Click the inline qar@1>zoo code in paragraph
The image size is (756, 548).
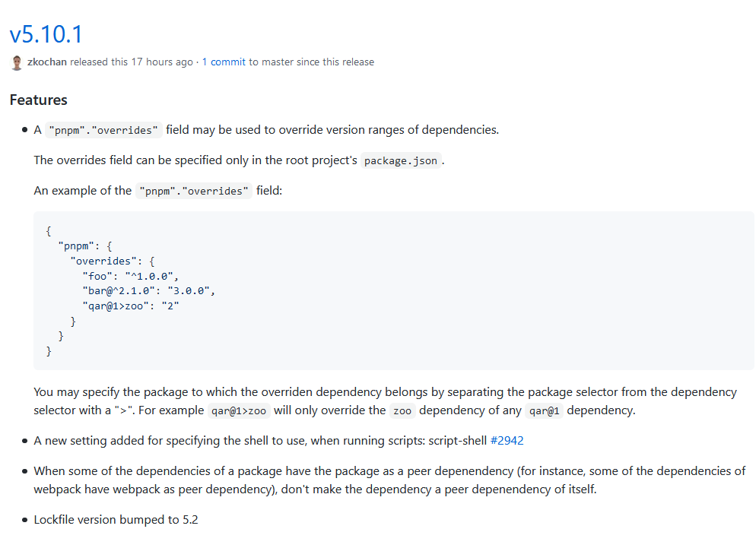[239, 410]
